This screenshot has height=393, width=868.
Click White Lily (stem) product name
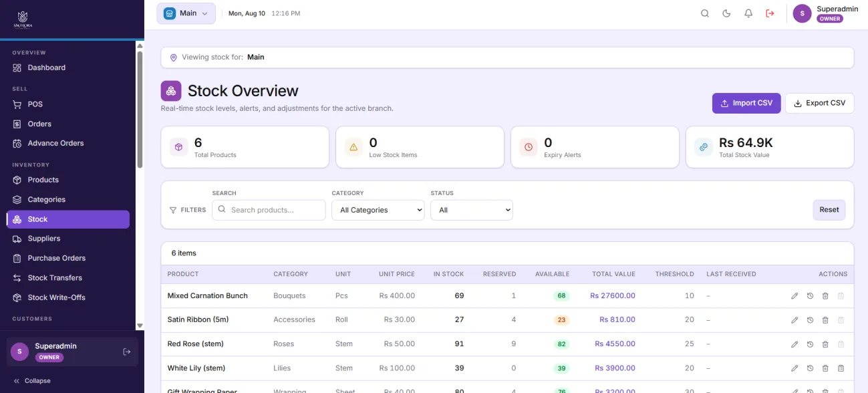(x=196, y=368)
